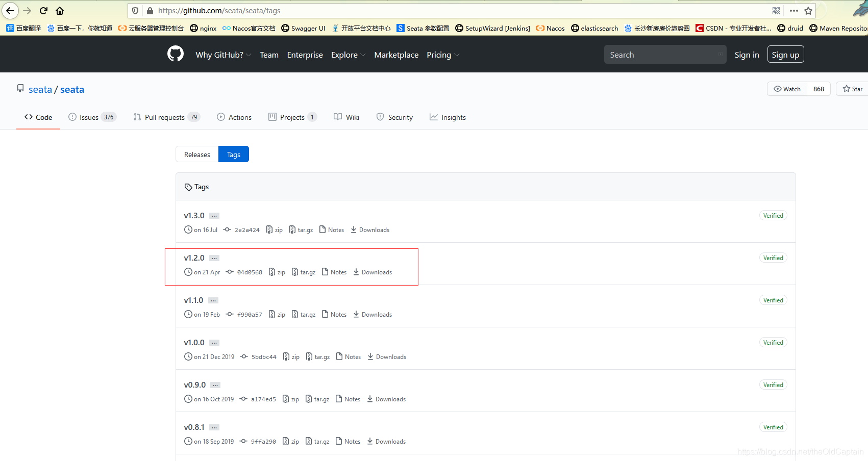Open commit 04d0568
The height and width of the screenshot is (461, 868).
(244, 272)
